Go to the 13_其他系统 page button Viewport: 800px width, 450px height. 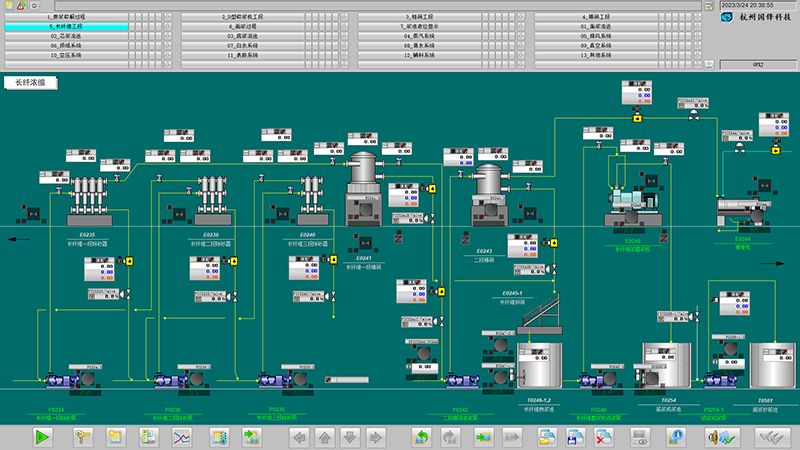596,55
